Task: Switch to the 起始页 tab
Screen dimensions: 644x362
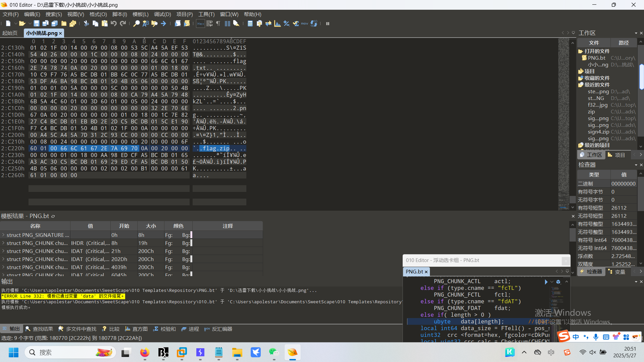Action: 10,33
